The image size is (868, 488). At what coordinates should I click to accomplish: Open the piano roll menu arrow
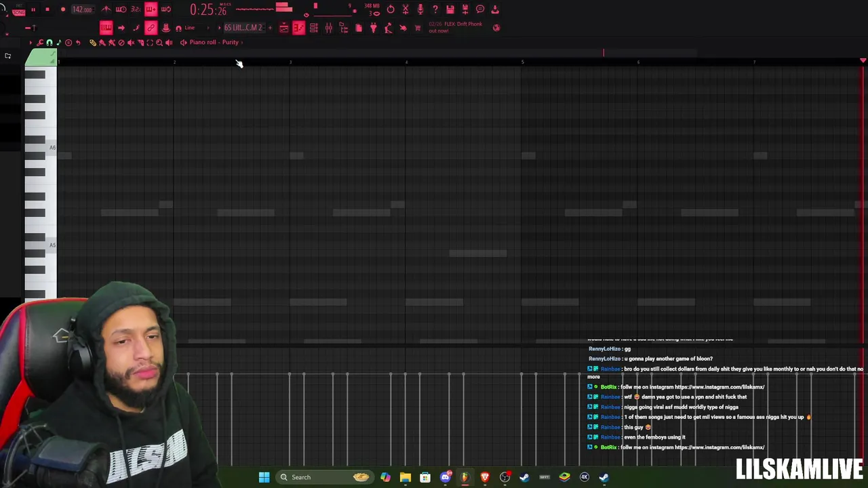31,42
